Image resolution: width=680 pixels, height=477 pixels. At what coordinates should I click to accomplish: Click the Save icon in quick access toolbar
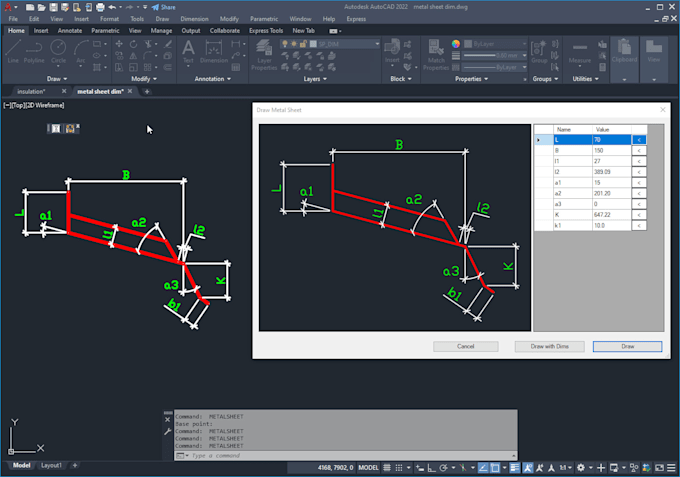pos(53,7)
